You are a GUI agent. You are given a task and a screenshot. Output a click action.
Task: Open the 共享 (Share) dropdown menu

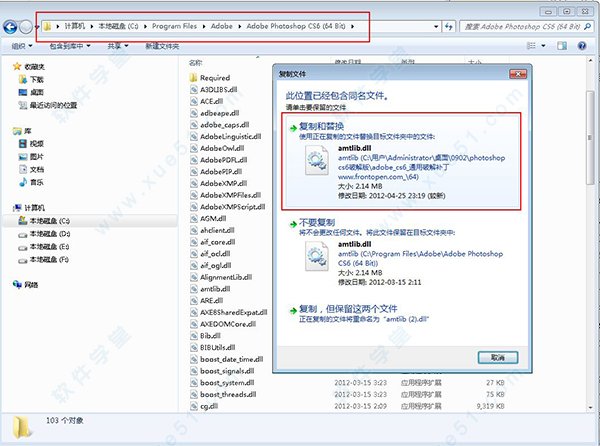pyautogui.click(x=119, y=46)
